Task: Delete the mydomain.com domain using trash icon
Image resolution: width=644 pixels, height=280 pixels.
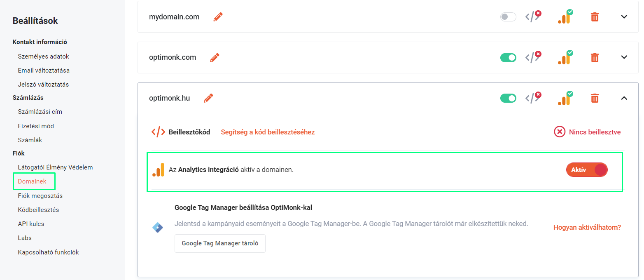Action: pos(595,17)
